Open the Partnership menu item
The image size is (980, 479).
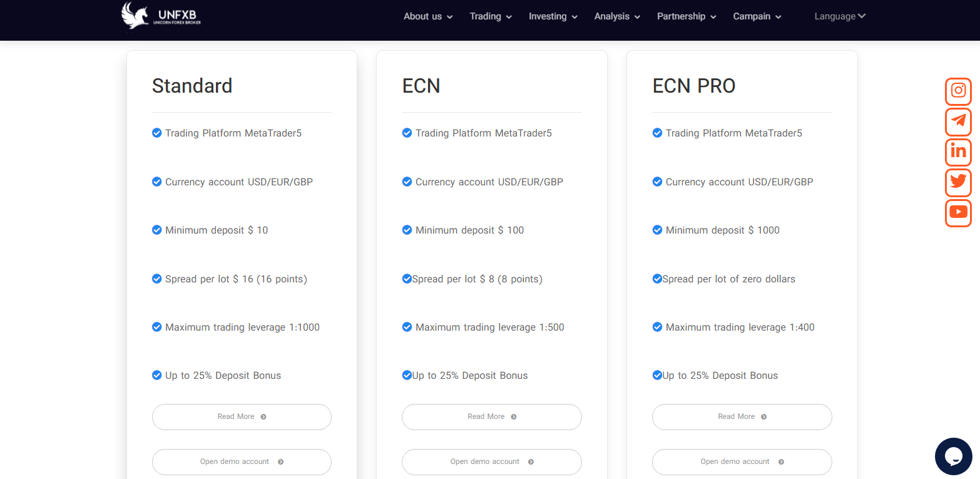click(686, 16)
